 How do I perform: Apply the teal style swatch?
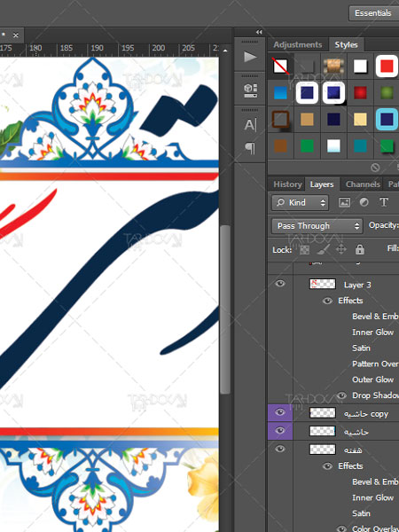click(360, 146)
